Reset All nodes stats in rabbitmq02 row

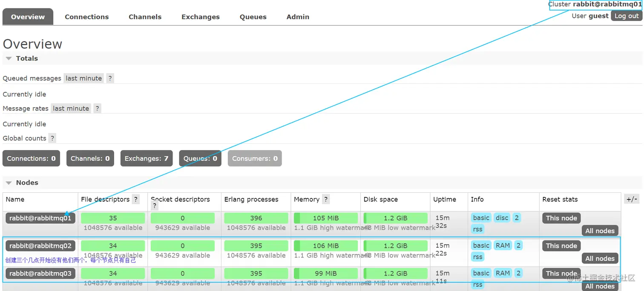click(600, 258)
